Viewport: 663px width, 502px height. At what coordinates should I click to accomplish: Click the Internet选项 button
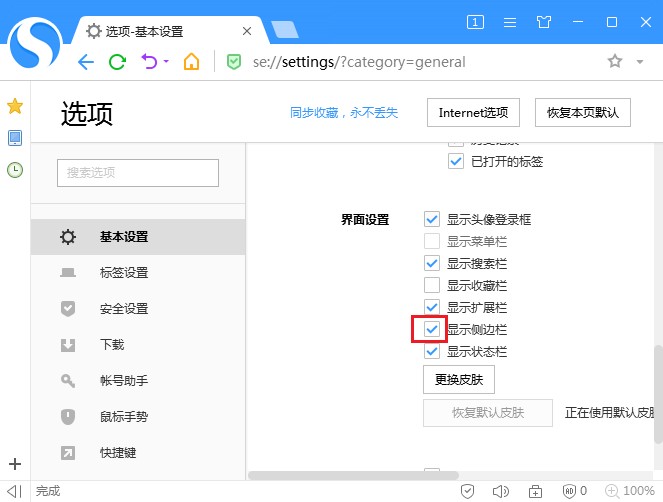(x=473, y=112)
